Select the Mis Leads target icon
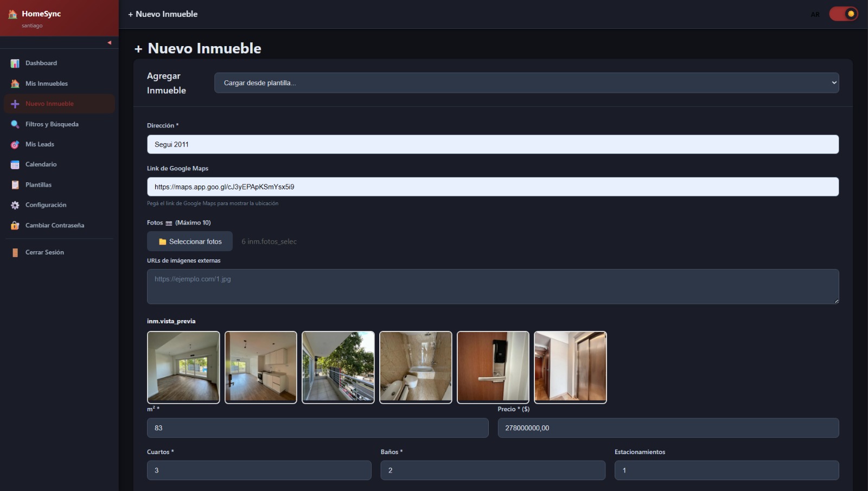Screen dimensions: 868x491 pyautogui.click(x=15, y=144)
